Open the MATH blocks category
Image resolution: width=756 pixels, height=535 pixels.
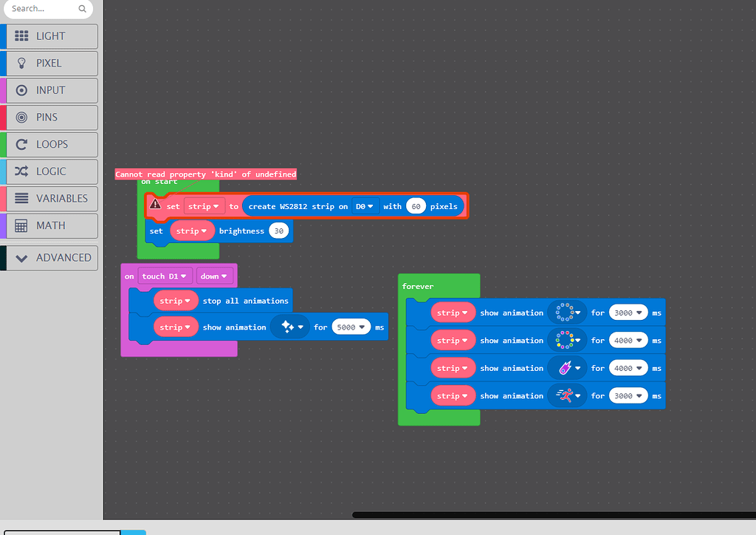click(x=52, y=225)
